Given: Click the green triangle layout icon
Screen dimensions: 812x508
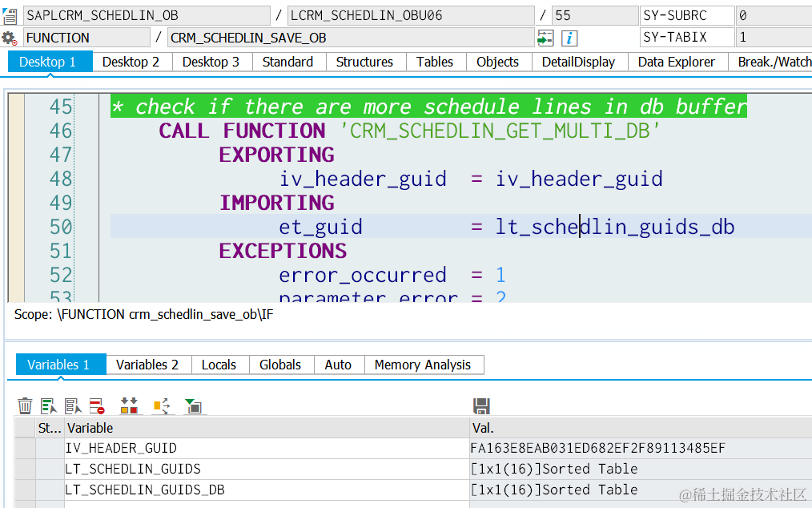Looking at the screenshot, I should click(194, 405).
